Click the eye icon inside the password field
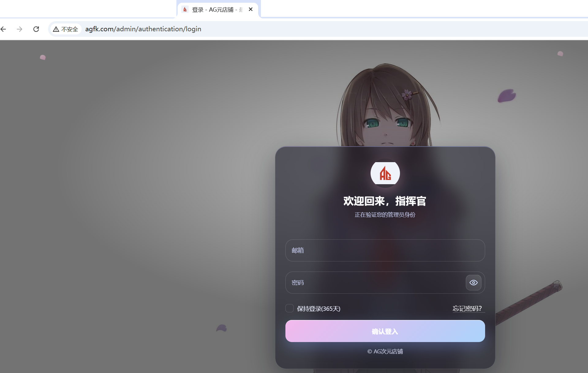Image resolution: width=588 pixels, height=373 pixels. 473,283
